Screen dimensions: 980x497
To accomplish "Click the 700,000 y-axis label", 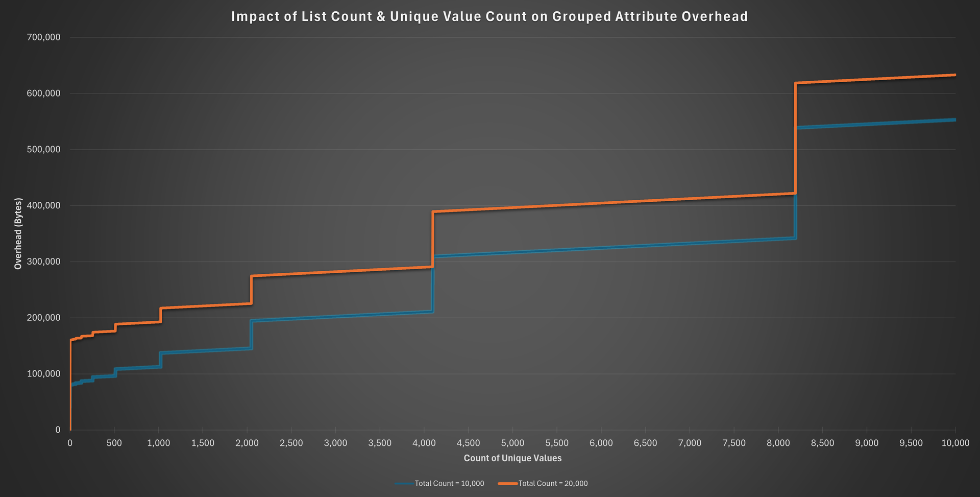I will coord(43,37).
